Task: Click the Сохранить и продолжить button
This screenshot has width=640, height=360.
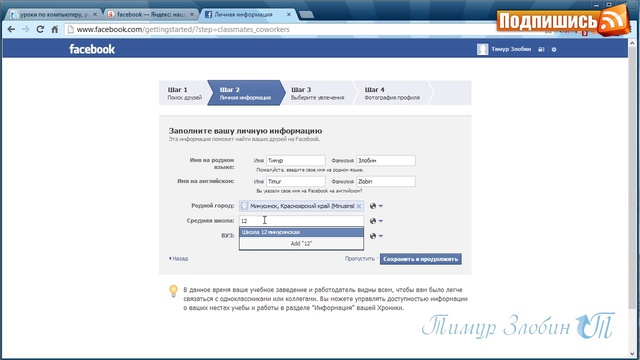Action: 420,259
